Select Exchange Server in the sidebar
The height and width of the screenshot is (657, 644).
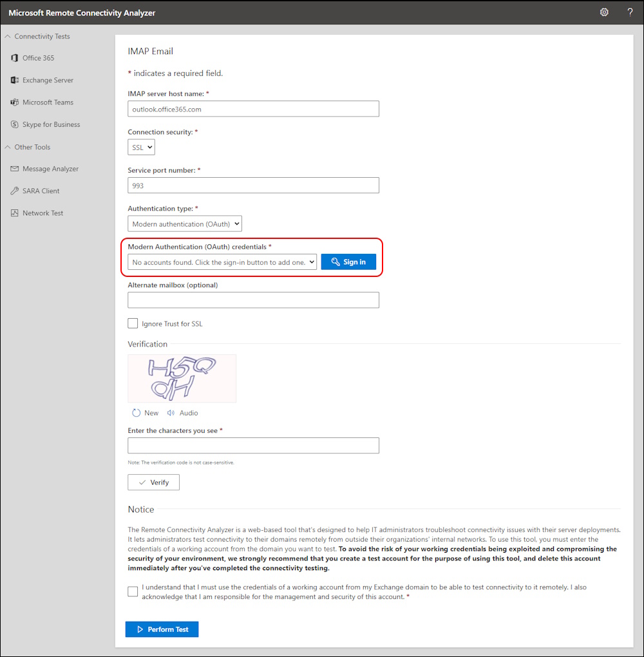(48, 80)
